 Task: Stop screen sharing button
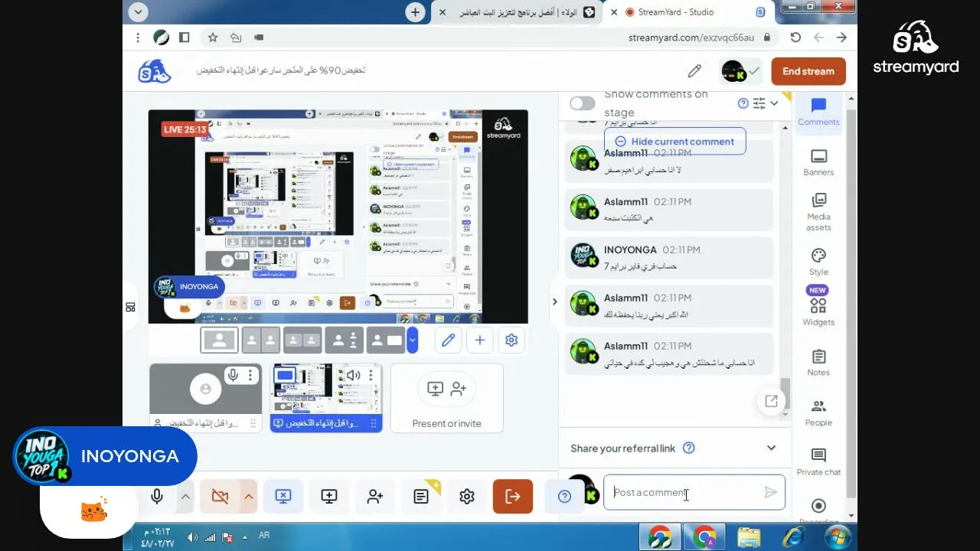click(x=283, y=497)
